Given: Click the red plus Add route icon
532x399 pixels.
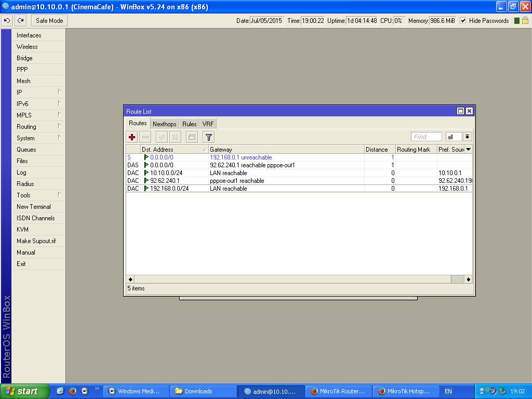Looking at the screenshot, I should (132, 137).
